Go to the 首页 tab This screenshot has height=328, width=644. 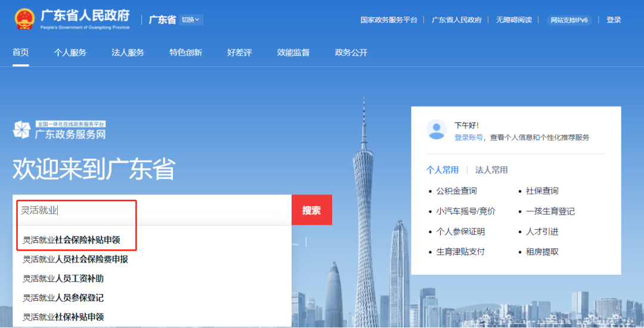[x=20, y=52]
